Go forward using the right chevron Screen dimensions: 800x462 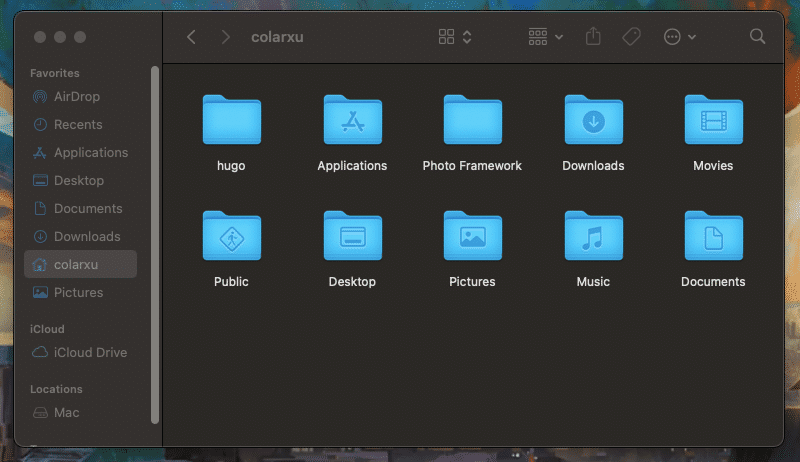click(x=225, y=37)
